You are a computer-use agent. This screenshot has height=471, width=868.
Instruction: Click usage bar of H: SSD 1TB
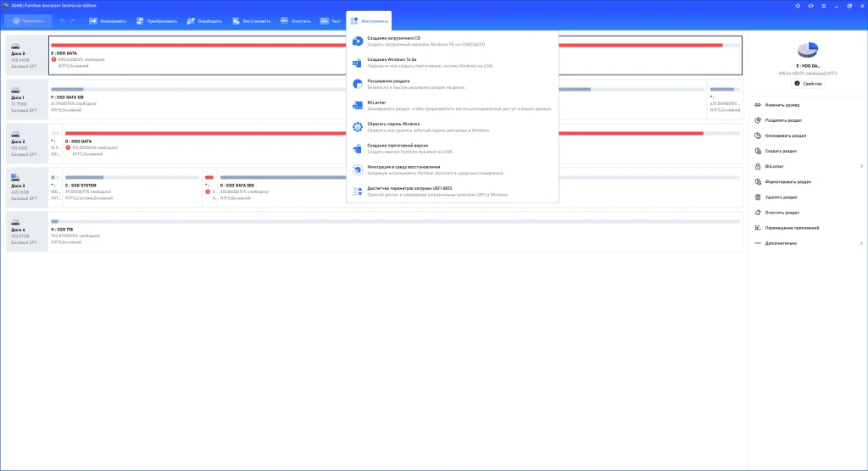coord(395,221)
